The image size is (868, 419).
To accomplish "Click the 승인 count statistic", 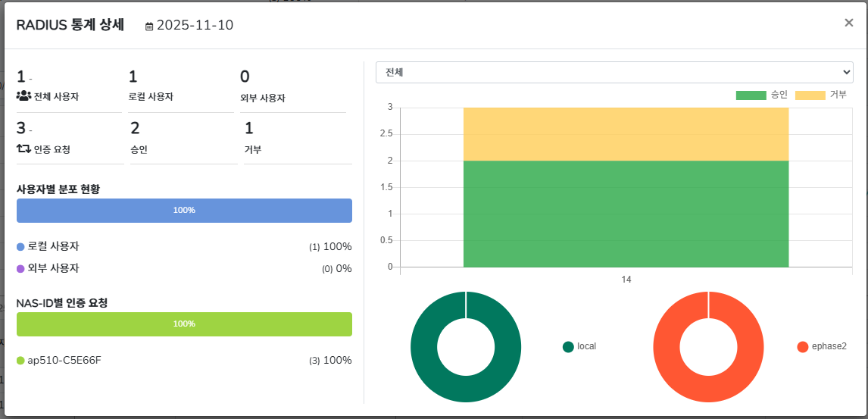I will tap(135, 128).
